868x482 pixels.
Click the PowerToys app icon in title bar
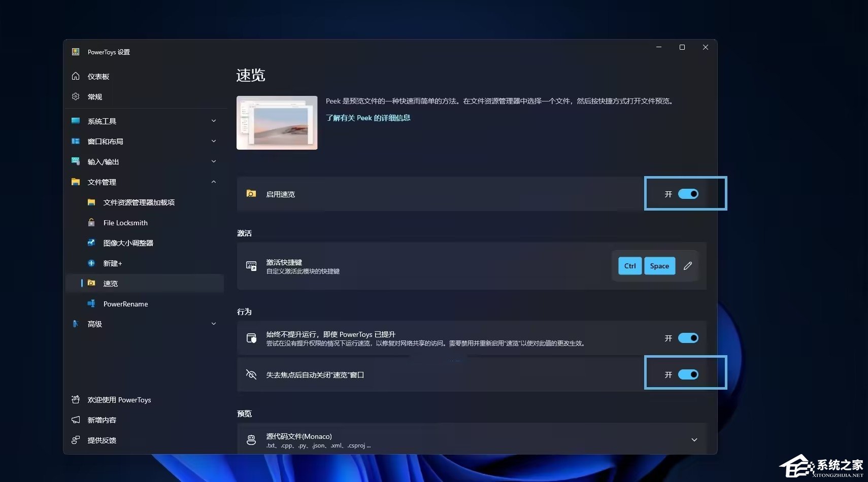76,52
